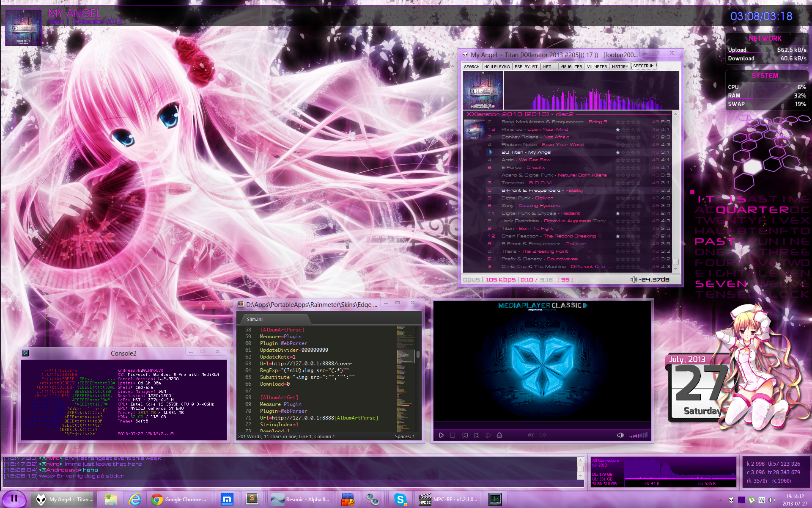The width and height of the screenshot is (812, 508).
Task: Click the Sublime Text window title icon
Action: pos(241,304)
